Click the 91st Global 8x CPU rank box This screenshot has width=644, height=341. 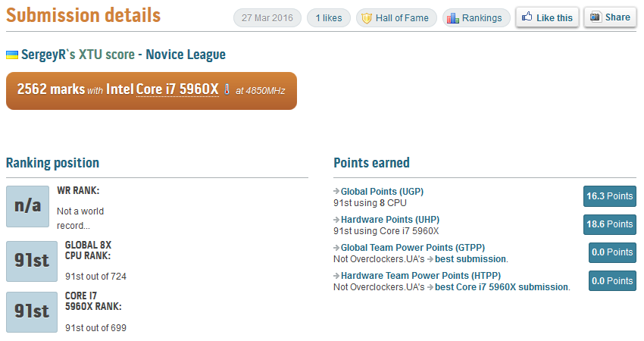coord(32,261)
